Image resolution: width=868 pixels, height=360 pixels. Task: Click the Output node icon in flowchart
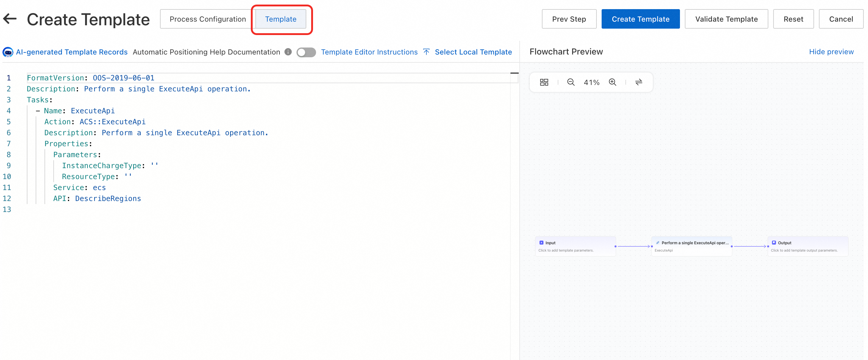(774, 242)
